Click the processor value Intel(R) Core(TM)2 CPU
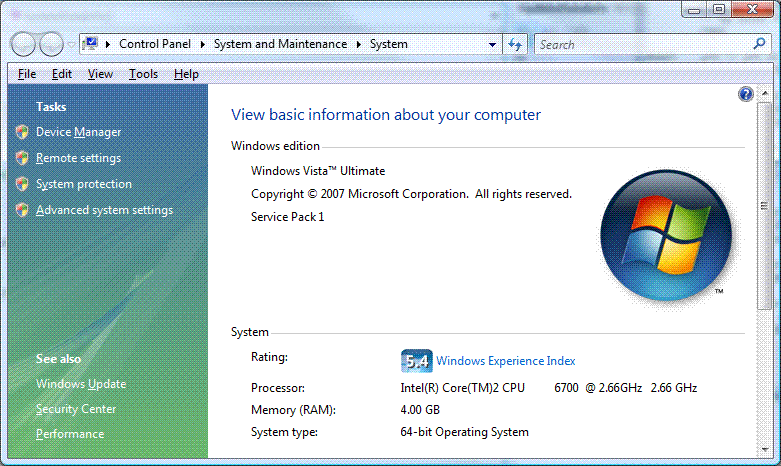The image size is (781, 466). (462, 388)
